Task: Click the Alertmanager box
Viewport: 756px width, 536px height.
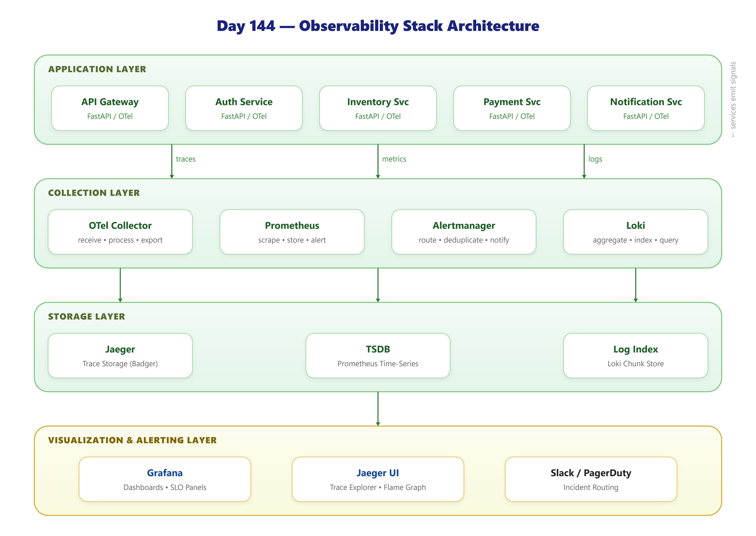Action: point(464,232)
